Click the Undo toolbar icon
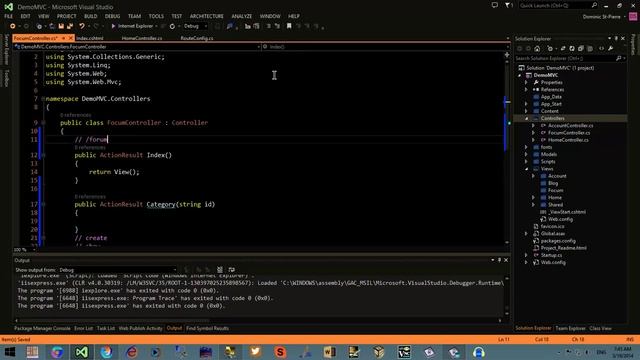Viewport: 640px width, 360px height. [82, 26]
